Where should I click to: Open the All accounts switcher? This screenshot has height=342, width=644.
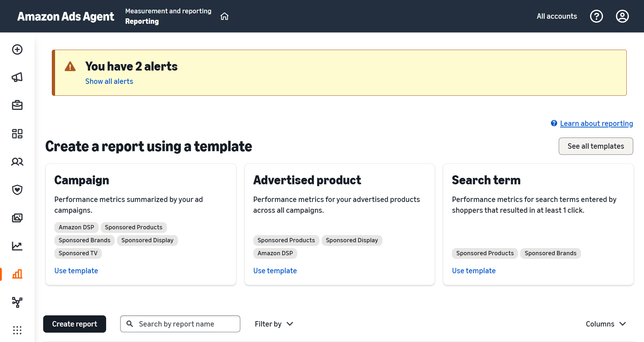[x=557, y=16]
